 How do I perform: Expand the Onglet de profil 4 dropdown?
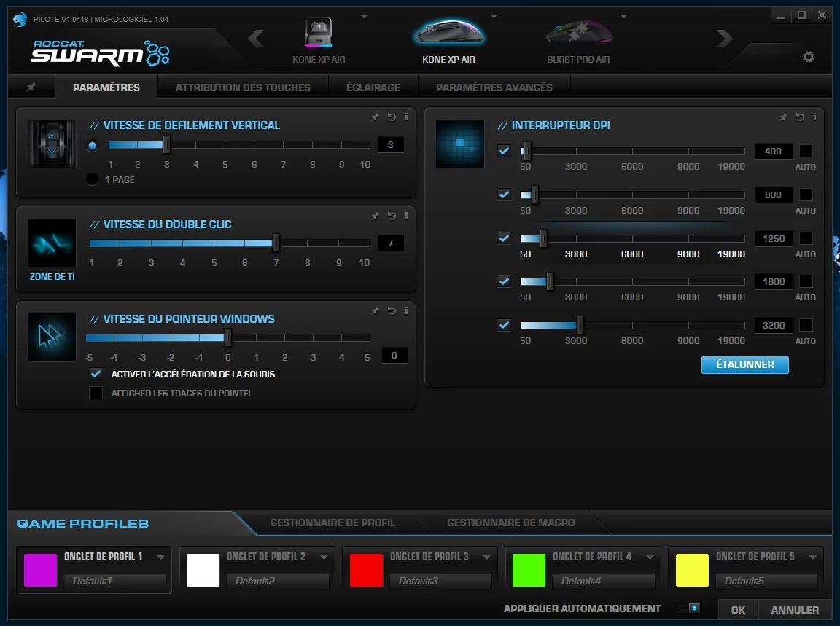click(x=650, y=557)
